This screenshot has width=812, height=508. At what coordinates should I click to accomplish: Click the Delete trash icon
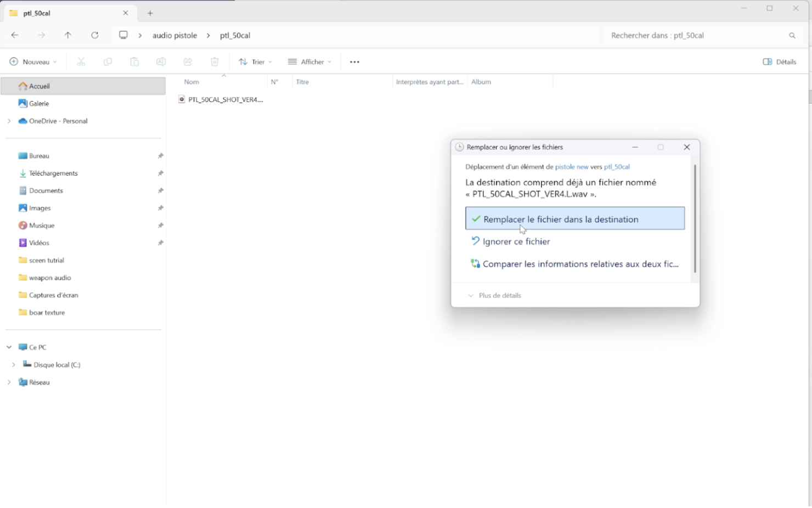coord(215,62)
